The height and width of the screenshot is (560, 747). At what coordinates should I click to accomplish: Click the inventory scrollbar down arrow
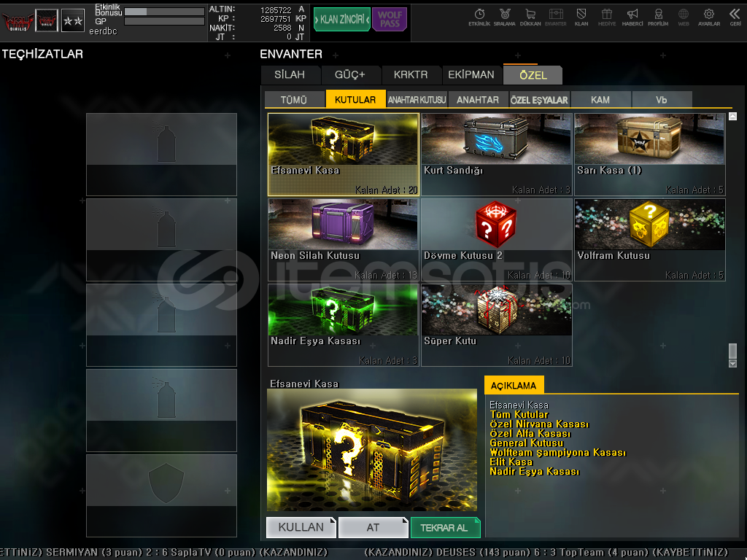pos(732,364)
